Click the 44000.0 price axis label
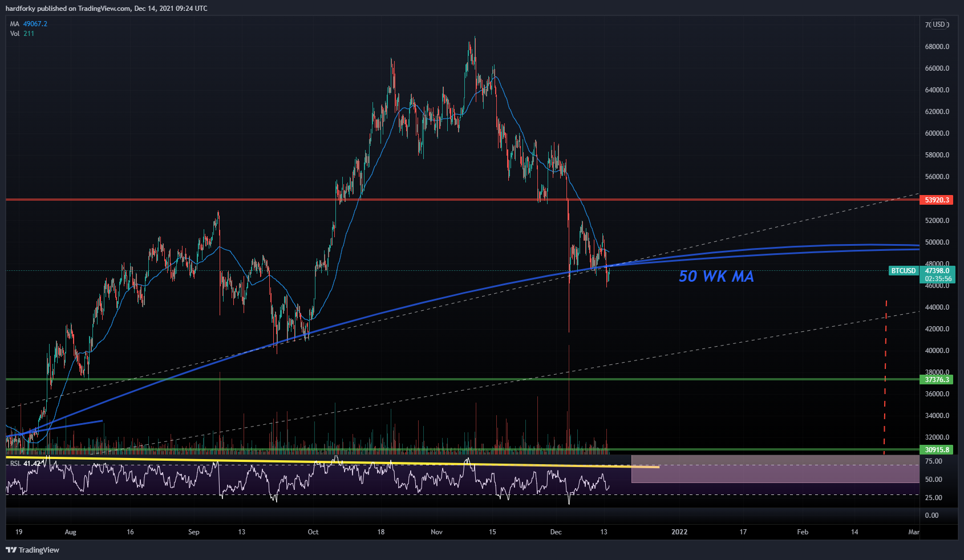 pyautogui.click(x=937, y=307)
